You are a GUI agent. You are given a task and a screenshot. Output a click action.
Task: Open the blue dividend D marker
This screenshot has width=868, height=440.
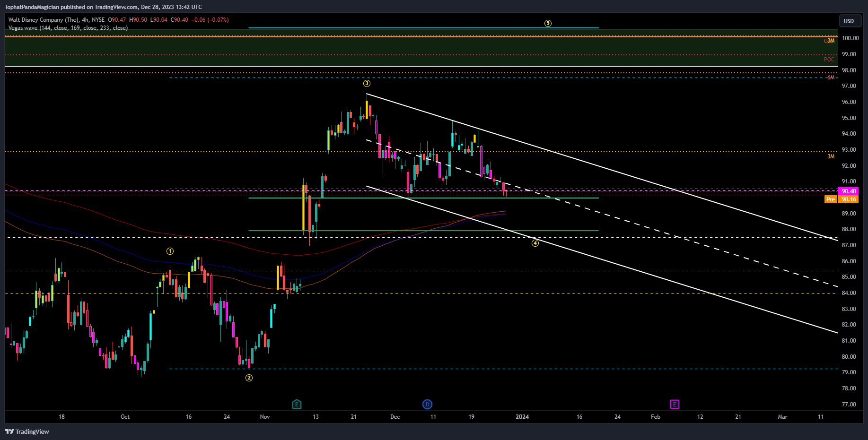coord(427,404)
